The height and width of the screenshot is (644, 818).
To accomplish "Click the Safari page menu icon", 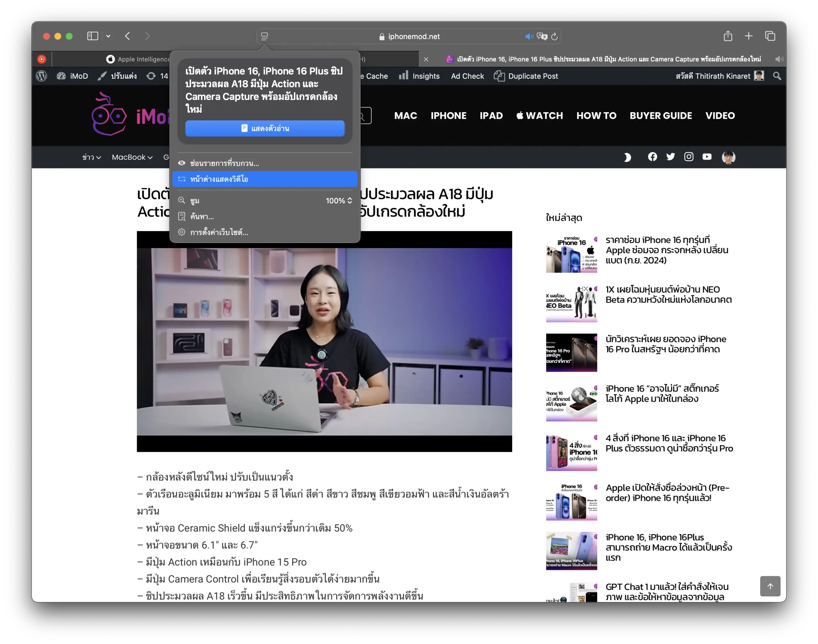I will (x=265, y=37).
